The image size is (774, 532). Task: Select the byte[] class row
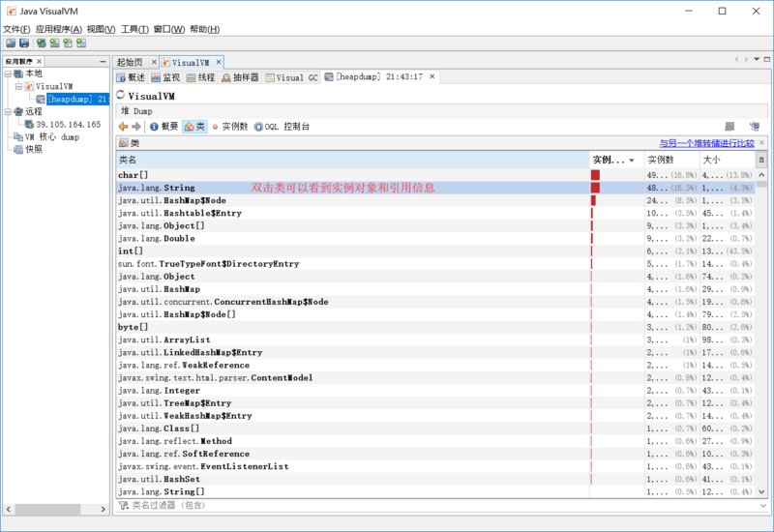coord(436,327)
